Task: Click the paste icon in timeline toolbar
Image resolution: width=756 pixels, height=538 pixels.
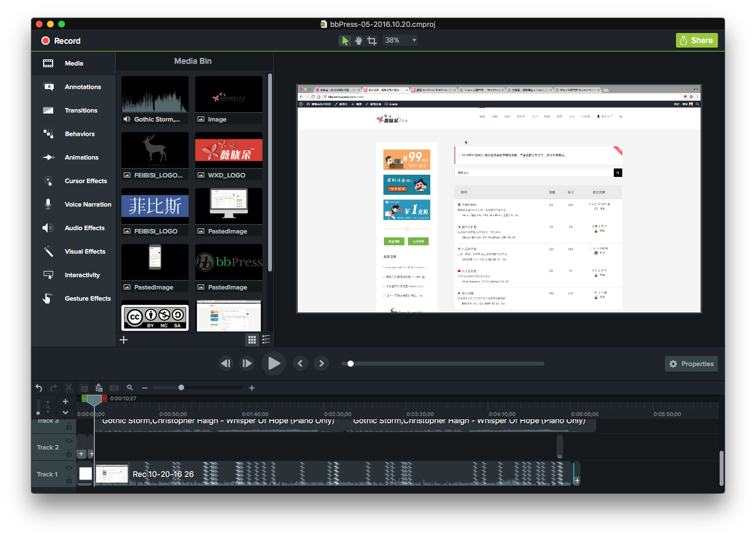Action: (99, 388)
